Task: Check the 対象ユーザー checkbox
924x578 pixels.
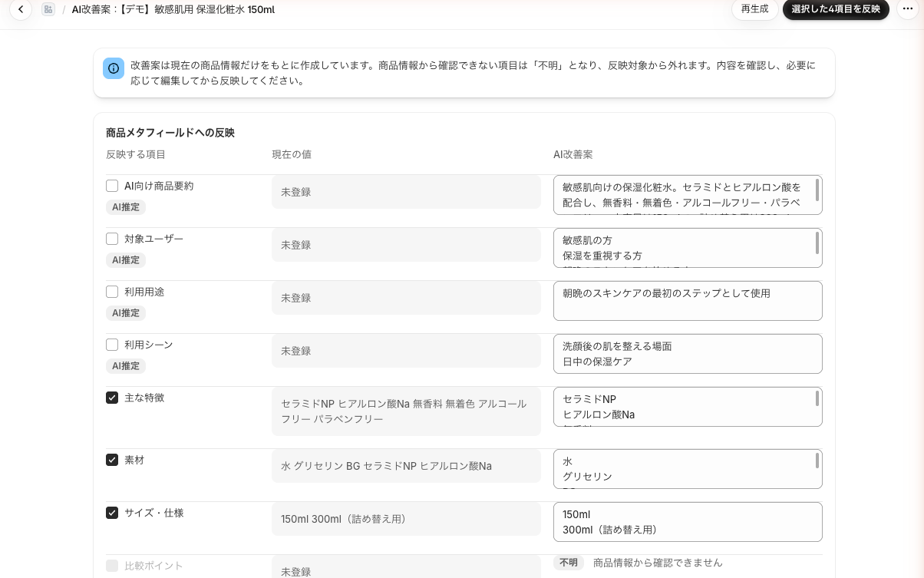Action: click(x=112, y=239)
